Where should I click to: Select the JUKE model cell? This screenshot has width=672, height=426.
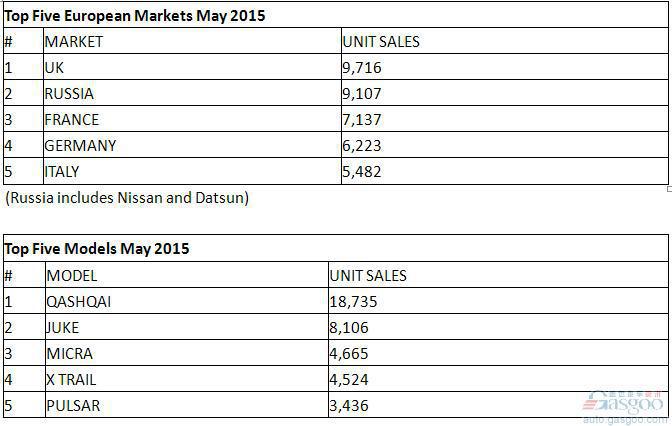click(187, 327)
